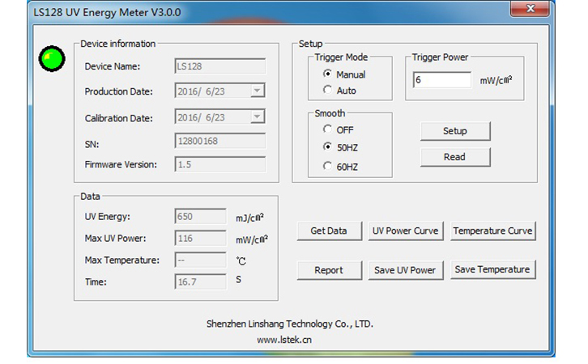Click the Trigger Power input field
Viewport: 588px width, 364px height.
tap(442, 80)
